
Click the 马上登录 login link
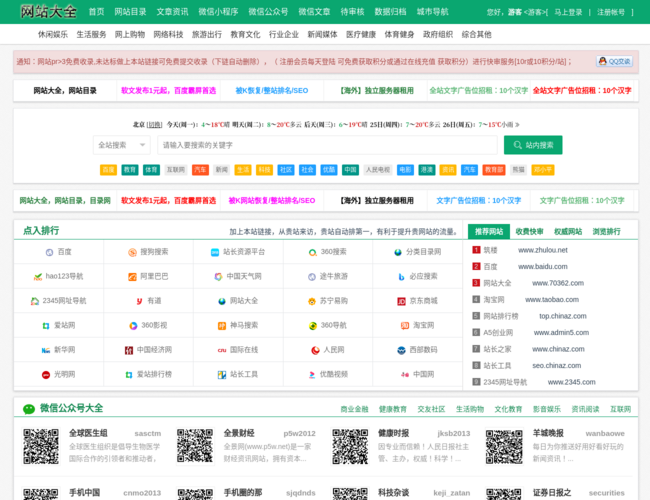[x=568, y=12]
